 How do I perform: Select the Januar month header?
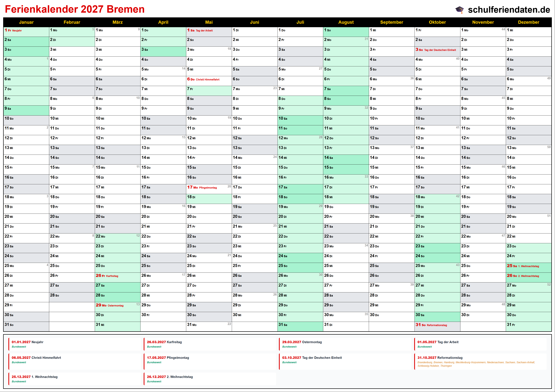tap(26, 22)
